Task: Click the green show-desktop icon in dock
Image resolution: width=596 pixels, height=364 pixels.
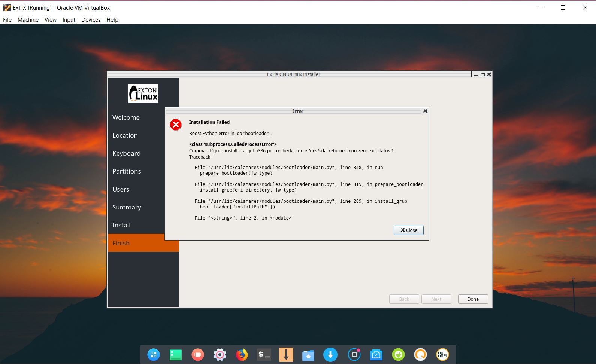Action: coord(176,354)
